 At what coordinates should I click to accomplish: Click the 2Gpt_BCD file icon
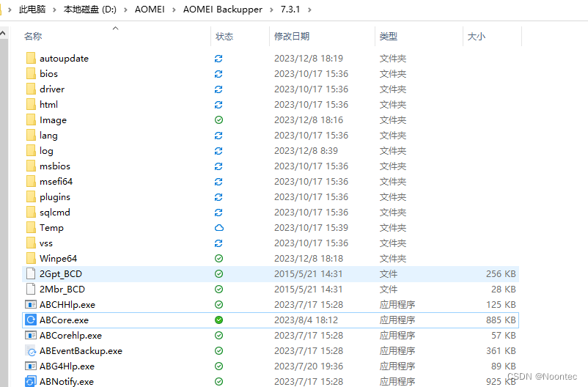(x=31, y=273)
